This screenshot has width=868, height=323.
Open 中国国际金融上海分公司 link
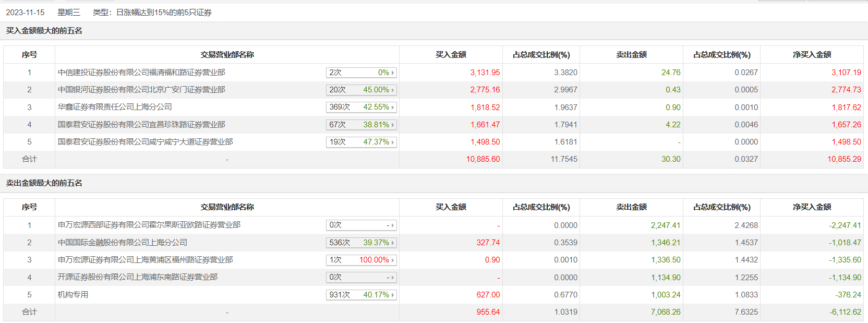122,243
